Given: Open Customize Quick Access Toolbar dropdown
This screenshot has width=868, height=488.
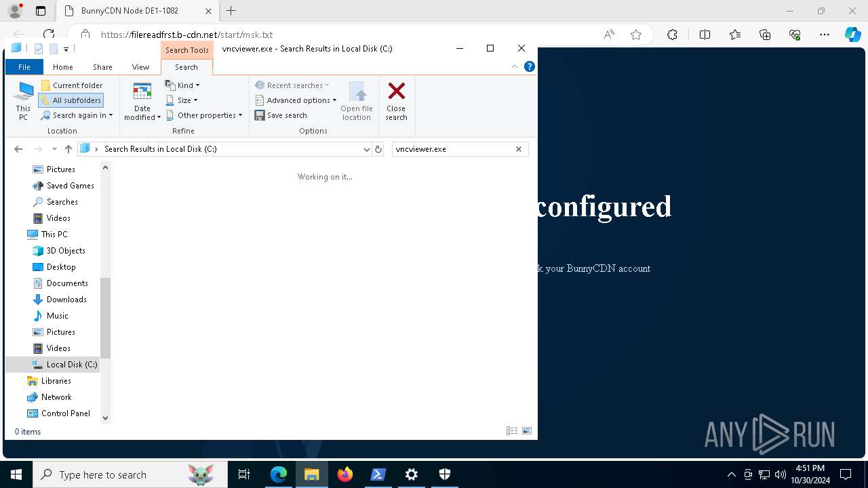Looking at the screenshot, I should (x=66, y=49).
